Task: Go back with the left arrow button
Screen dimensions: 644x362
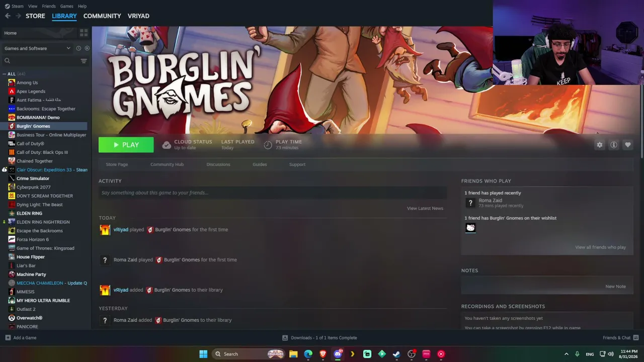Action: (8, 16)
